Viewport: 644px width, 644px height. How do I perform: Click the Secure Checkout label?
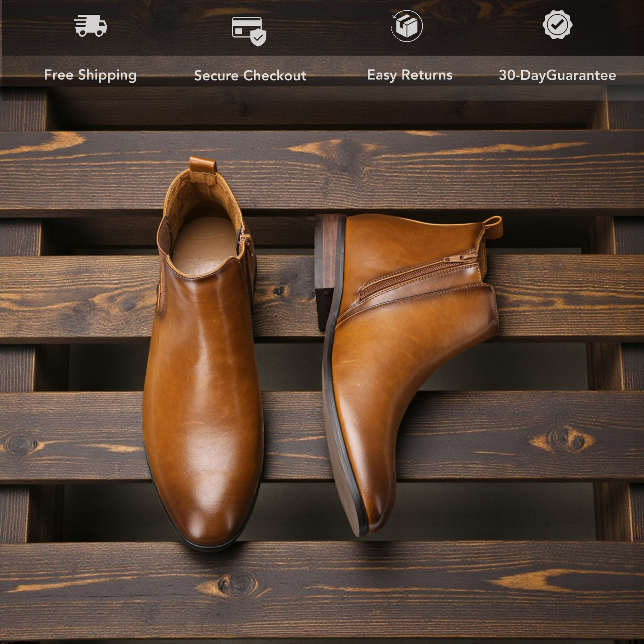coord(251,75)
